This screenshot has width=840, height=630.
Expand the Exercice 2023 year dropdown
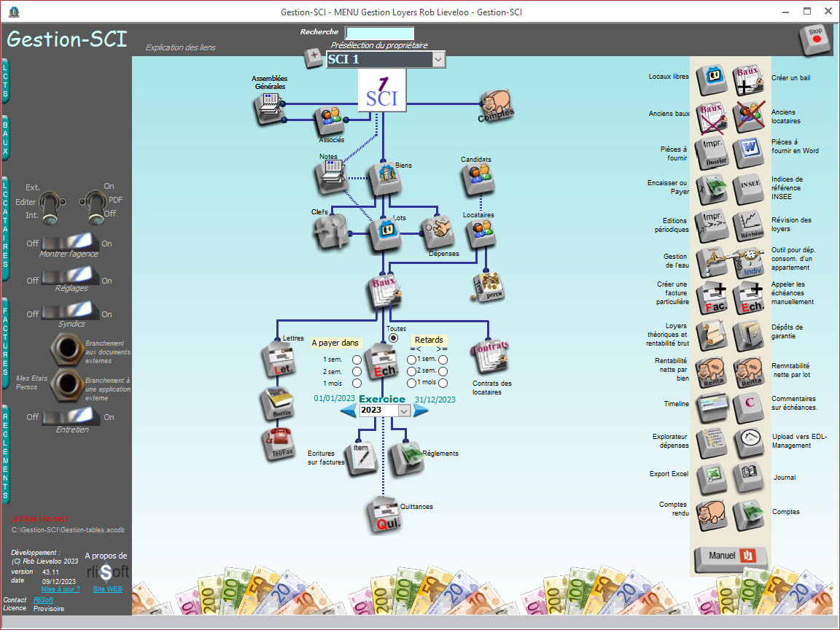tap(403, 411)
